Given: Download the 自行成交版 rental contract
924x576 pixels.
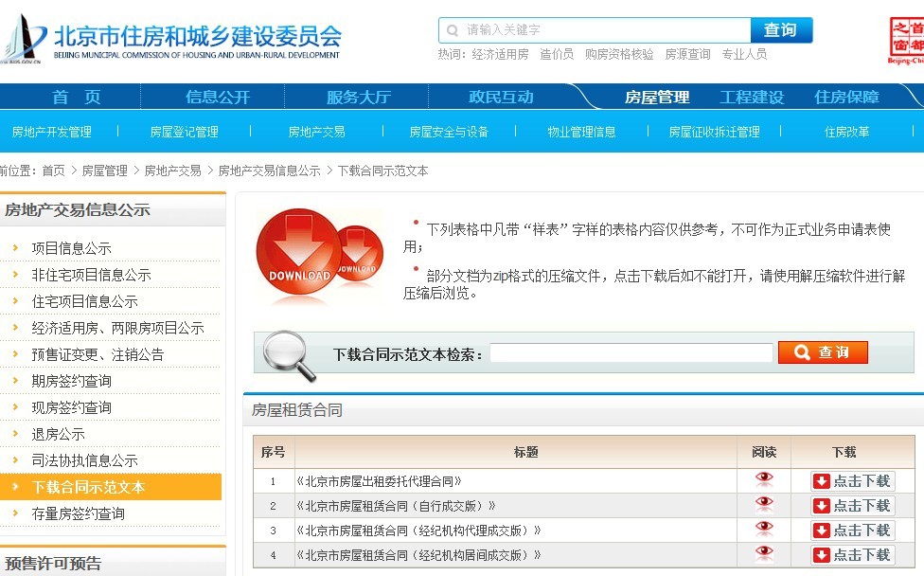Looking at the screenshot, I should (x=851, y=506).
